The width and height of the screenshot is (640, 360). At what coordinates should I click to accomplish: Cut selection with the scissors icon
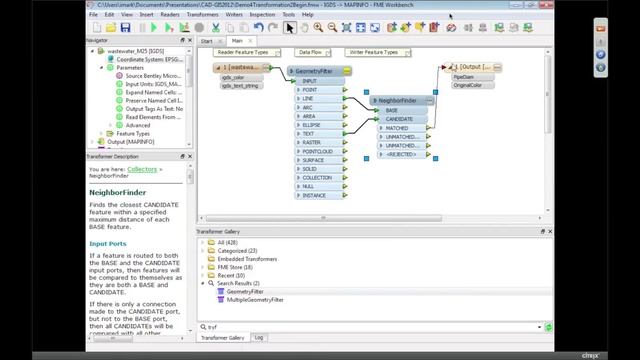(216, 28)
